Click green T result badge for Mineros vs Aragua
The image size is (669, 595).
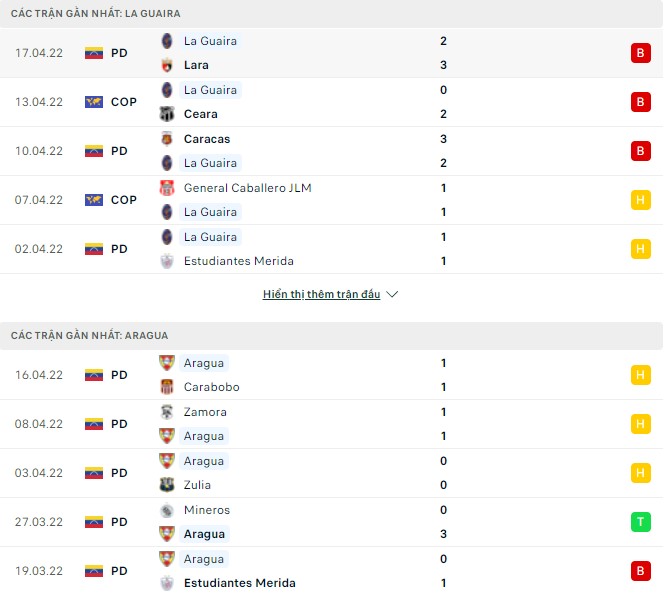tap(640, 522)
